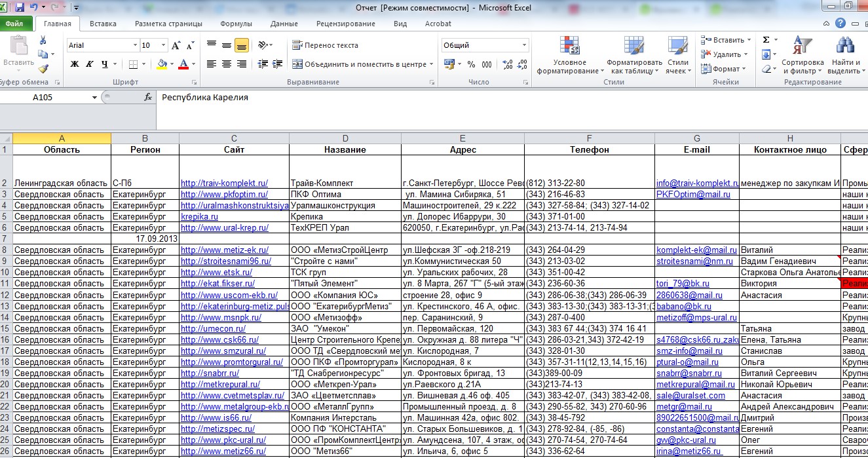Open the fill color dropdown arrow
Screen dimensions: 868x458
pyautogui.click(x=171, y=64)
